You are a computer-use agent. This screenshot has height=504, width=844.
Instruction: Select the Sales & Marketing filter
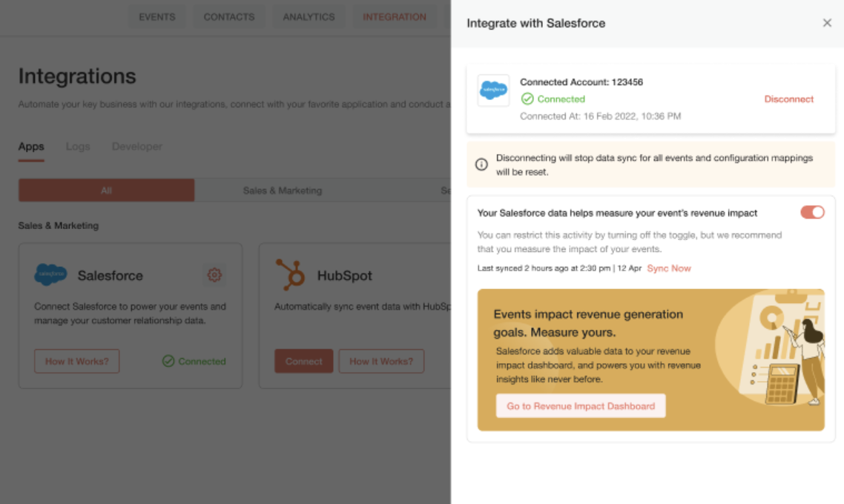click(x=282, y=190)
